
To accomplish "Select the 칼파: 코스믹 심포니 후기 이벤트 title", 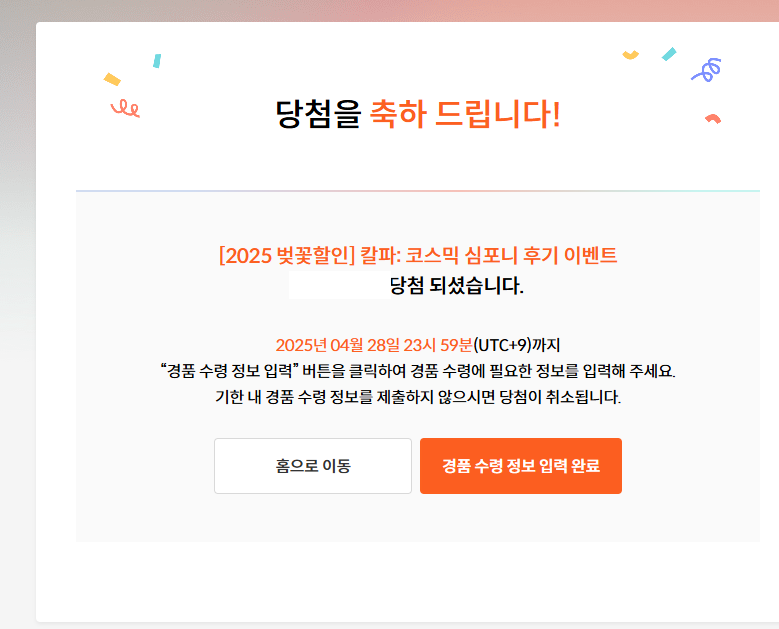I will 488,255.
